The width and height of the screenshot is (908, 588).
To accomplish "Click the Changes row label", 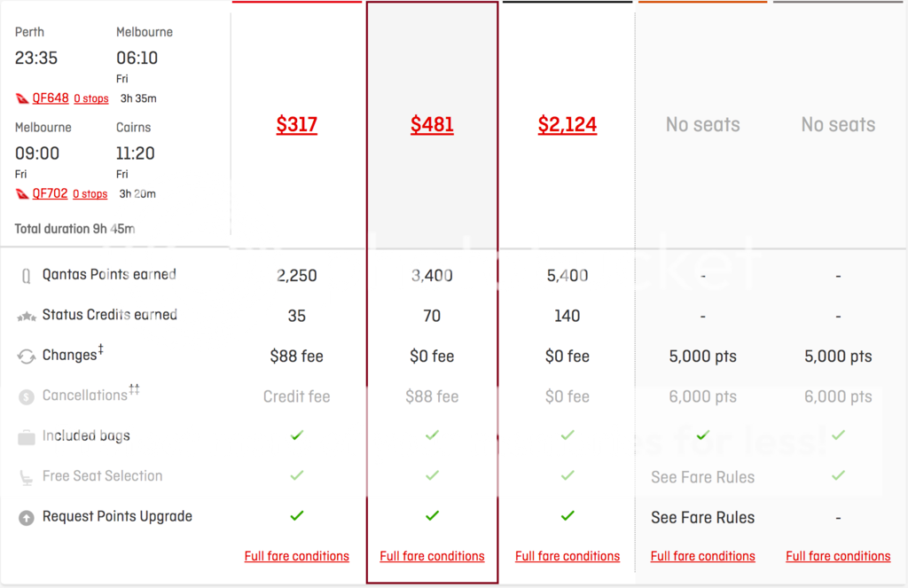I will [x=70, y=356].
